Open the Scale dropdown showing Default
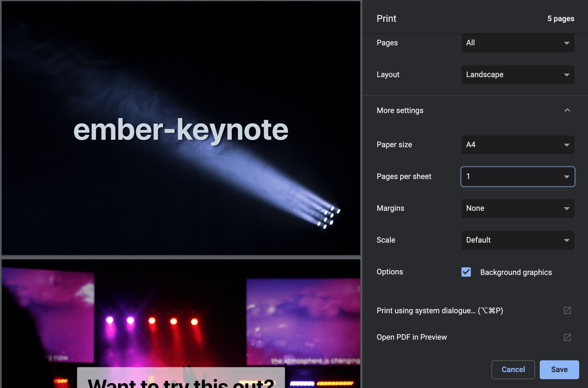Image resolution: width=588 pixels, height=388 pixels. 517,240
